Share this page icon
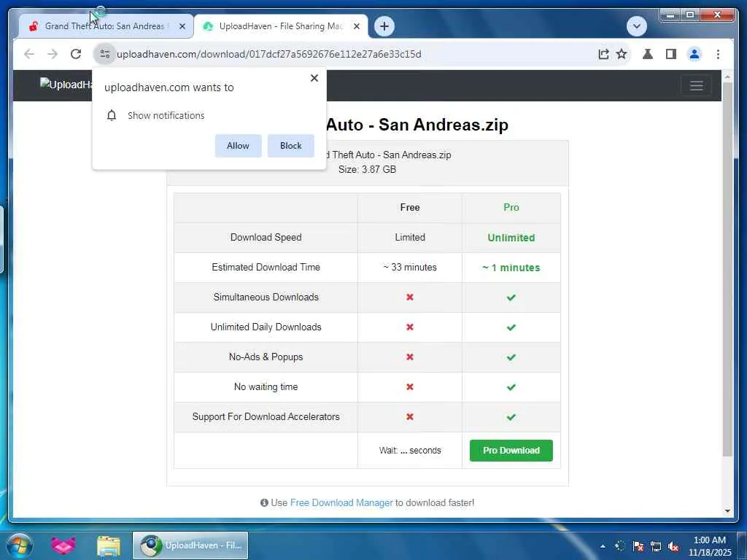Viewport: 747px width, 560px height. pos(603,54)
